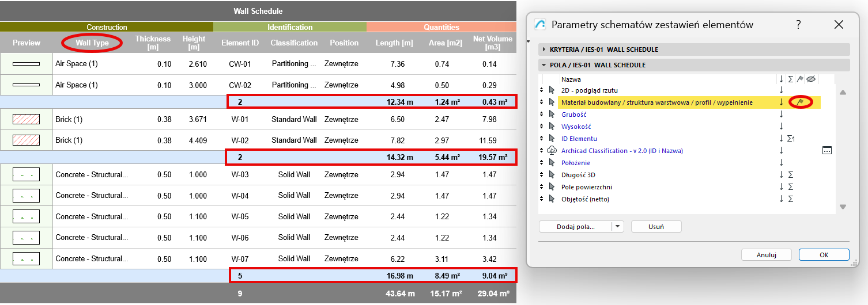The height and width of the screenshot is (305, 868).
Task: Click the Net Volume [m3] column header
Action: pos(492,43)
